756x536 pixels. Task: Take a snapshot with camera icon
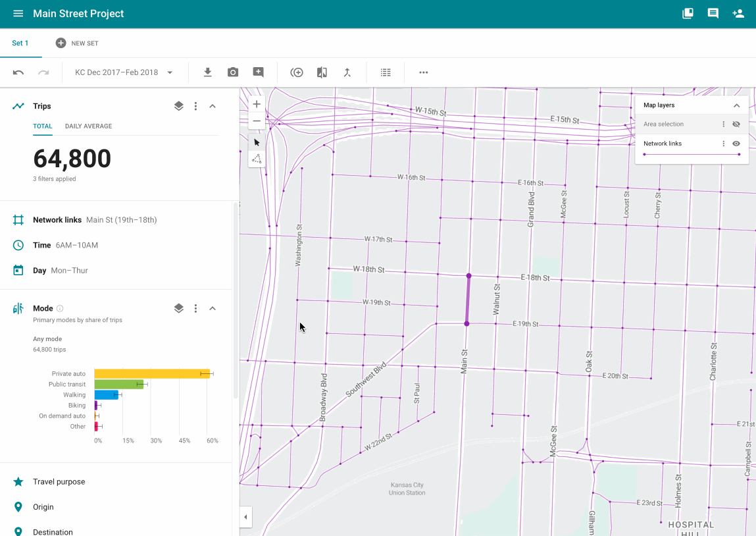tap(233, 72)
